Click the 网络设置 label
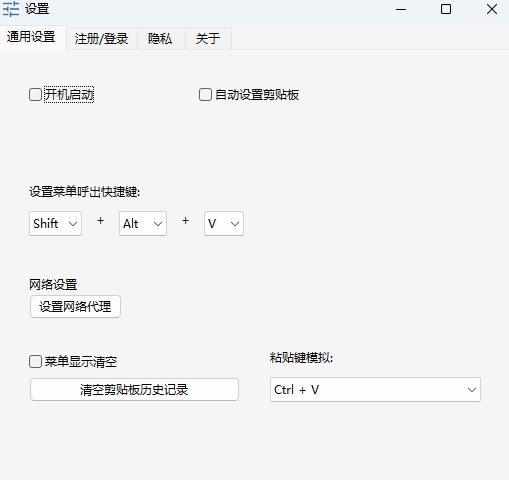The image size is (509, 480). coord(53,285)
